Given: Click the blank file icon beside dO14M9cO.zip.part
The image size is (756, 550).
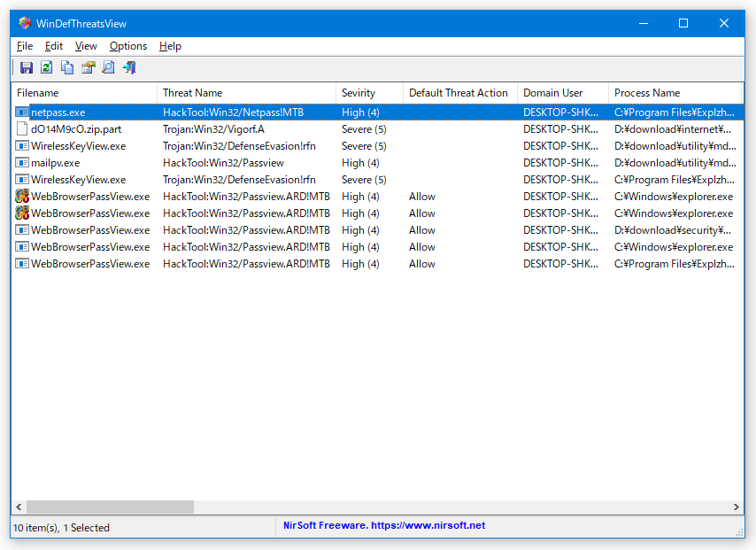Looking at the screenshot, I should click(x=22, y=129).
